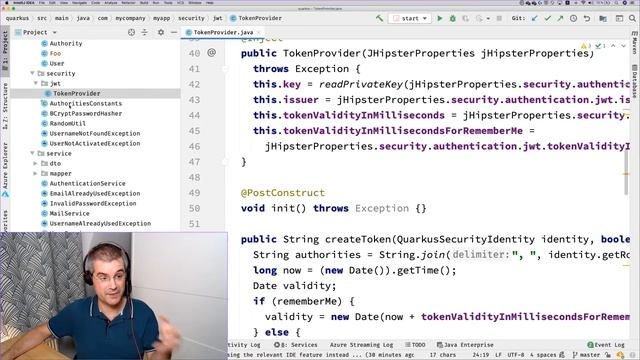Open the Foo class

tap(56, 53)
